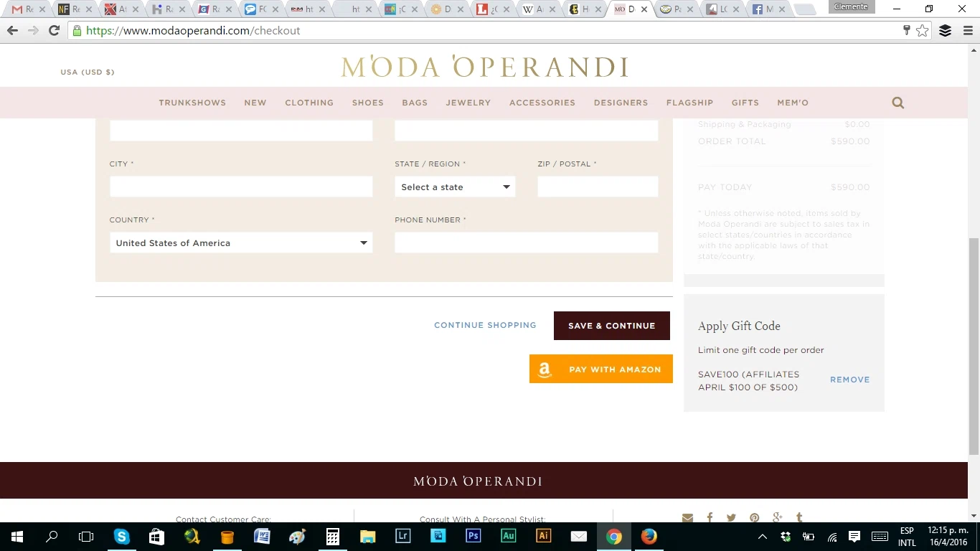Open Windows Store from the taskbar

pyautogui.click(x=156, y=536)
